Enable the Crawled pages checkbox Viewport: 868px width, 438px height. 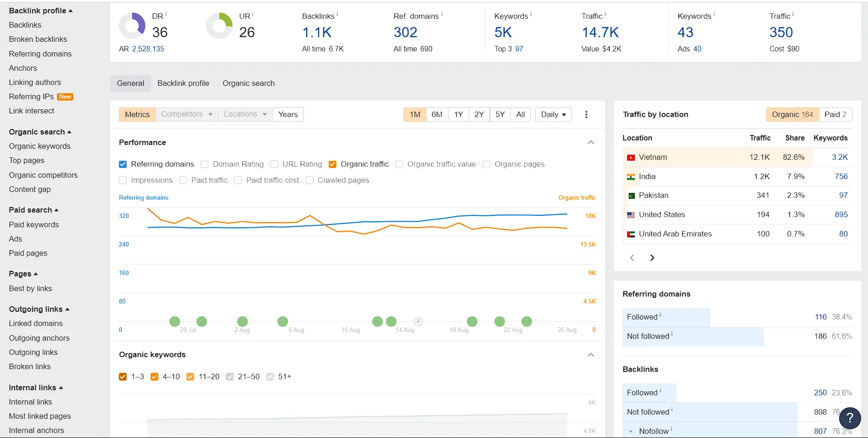point(310,180)
